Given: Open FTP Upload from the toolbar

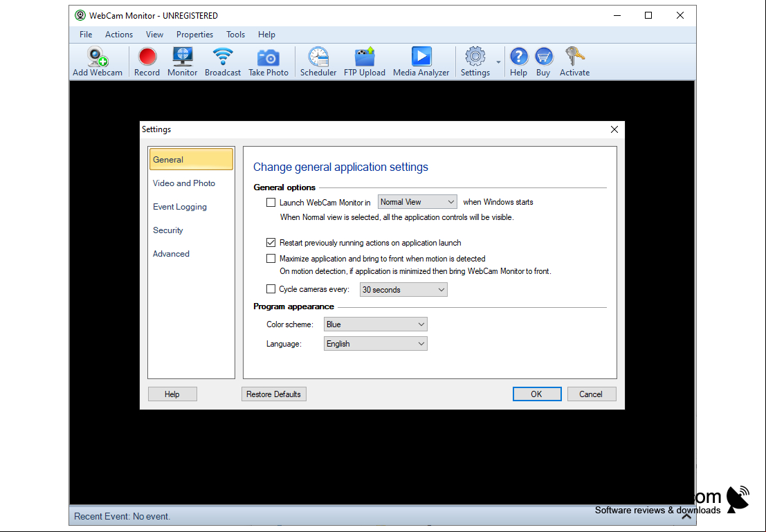Looking at the screenshot, I should [x=365, y=62].
